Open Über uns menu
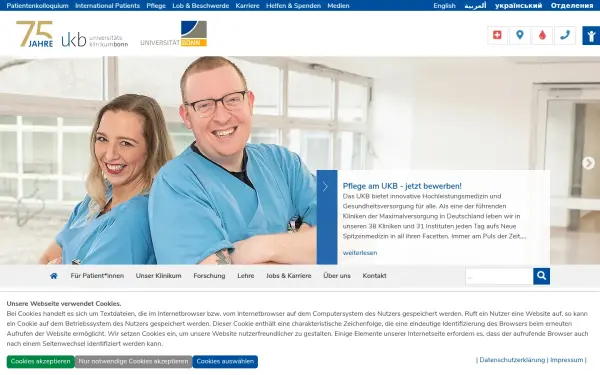The image size is (600, 375). (337, 276)
